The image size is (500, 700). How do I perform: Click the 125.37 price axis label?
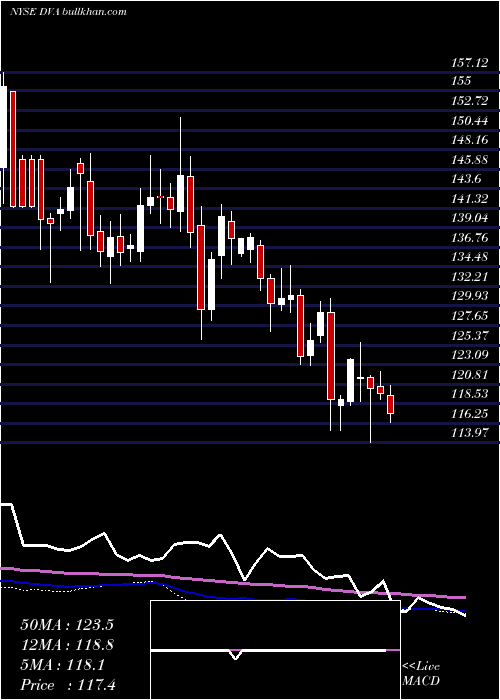pyautogui.click(x=469, y=335)
